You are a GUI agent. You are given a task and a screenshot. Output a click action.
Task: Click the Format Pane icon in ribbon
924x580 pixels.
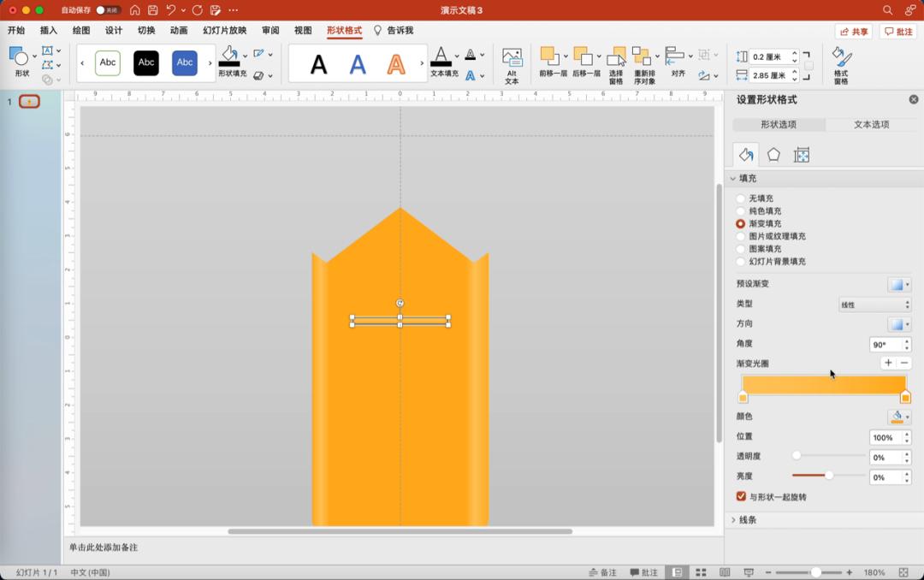coord(841,65)
